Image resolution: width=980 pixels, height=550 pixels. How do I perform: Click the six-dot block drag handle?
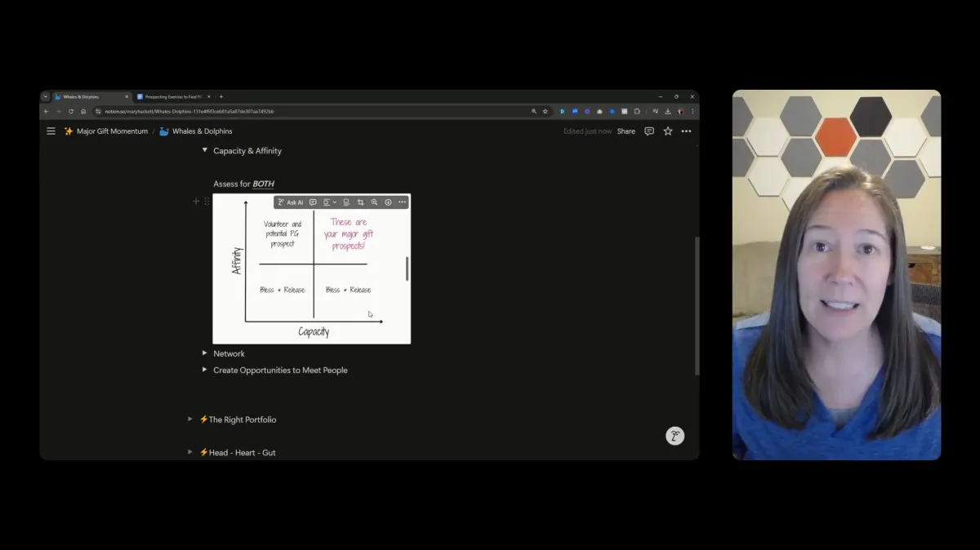(207, 201)
